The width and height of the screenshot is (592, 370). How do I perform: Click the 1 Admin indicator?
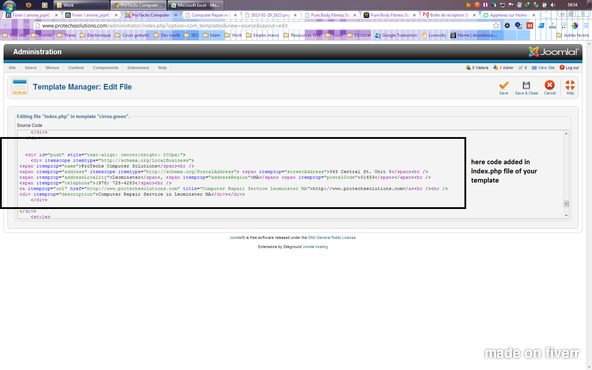coord(503,68)
